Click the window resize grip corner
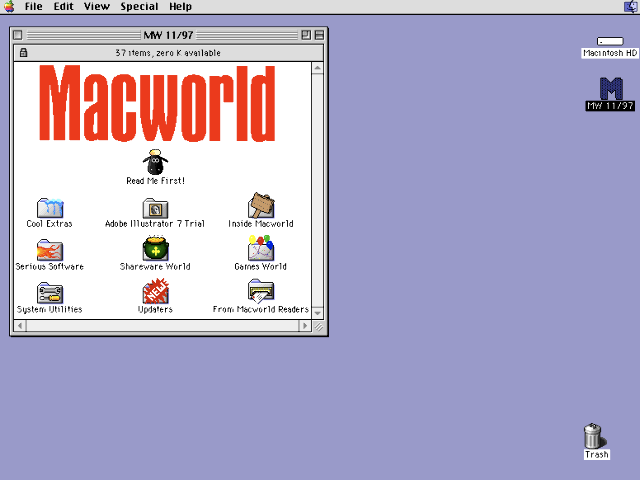The image size is (640, 480). click(318, 326)
